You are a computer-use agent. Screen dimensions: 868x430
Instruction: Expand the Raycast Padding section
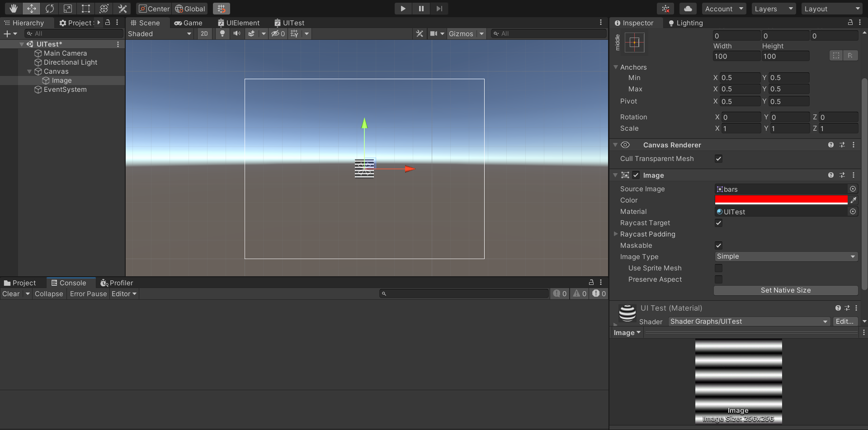(616, 234)
